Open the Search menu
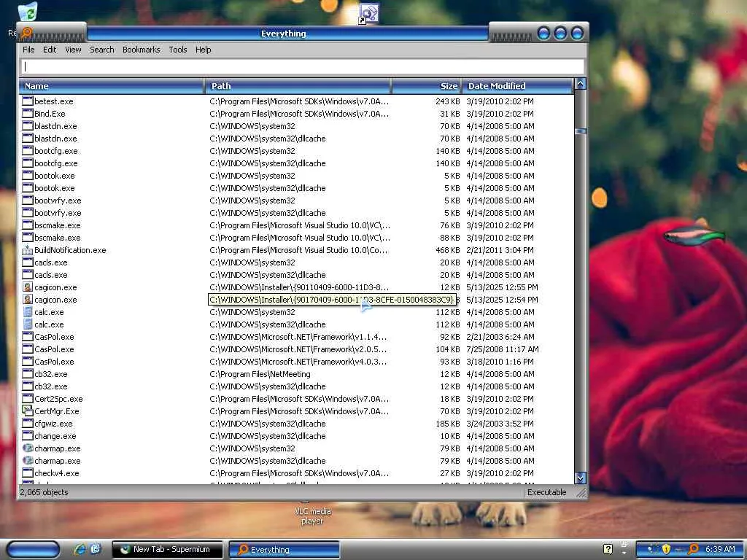The width and height of the screenshot is (747, 560). [102, 50]
